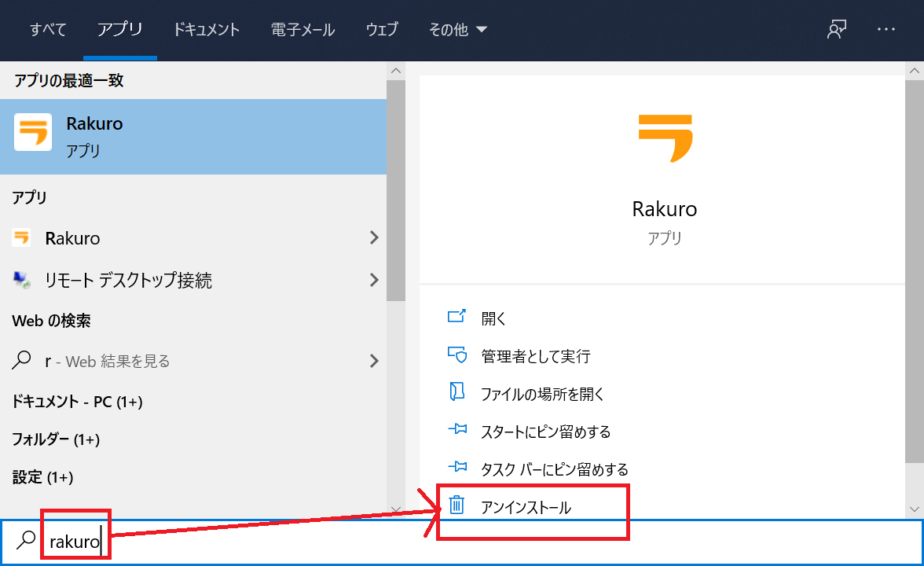This screenshot has height=566, width=924.
Task: Expand the Web 結果を見る chevron
Action: pyautogui.click(x=374, y=361)
